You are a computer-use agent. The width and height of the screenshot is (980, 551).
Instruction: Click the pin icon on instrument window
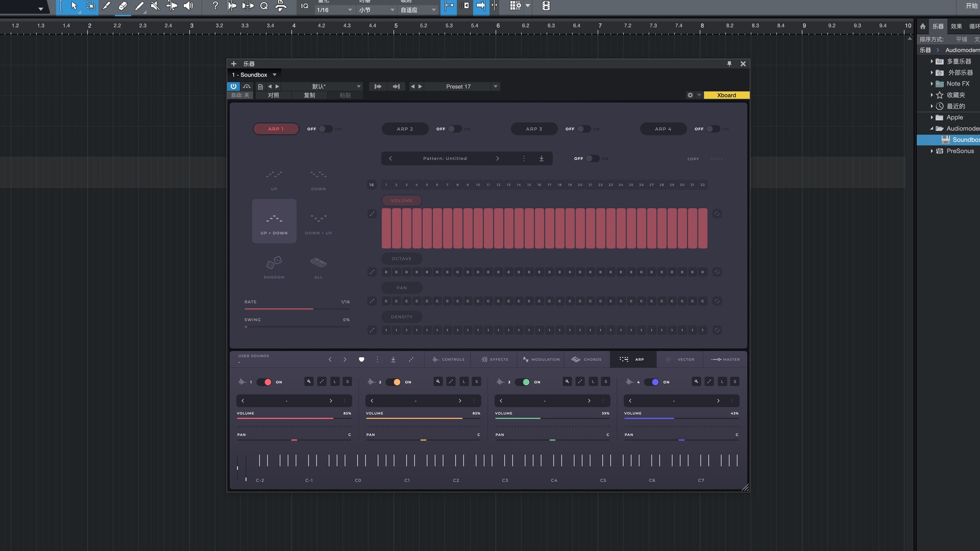coord(729,64)
